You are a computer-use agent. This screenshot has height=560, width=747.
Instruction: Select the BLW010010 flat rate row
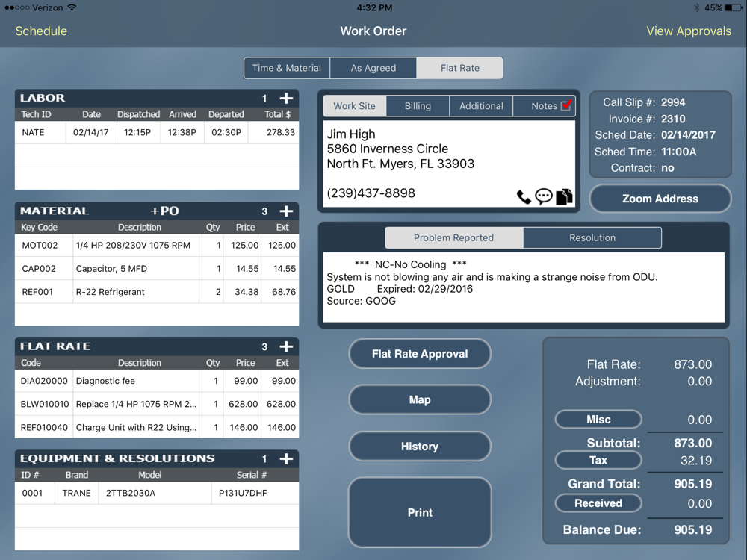[157, 404]
